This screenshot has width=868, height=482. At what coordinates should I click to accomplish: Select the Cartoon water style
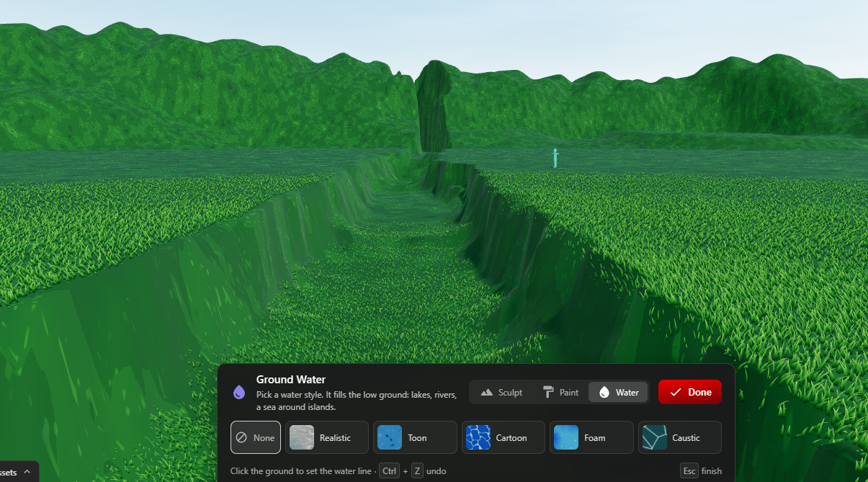pyautogui.click(x=504, y=437)
